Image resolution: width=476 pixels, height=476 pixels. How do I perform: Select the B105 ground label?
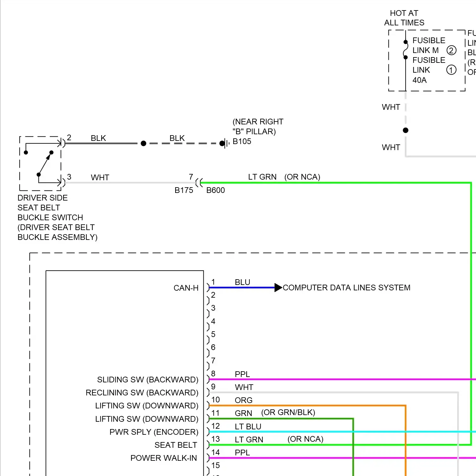tap(242, 142)
